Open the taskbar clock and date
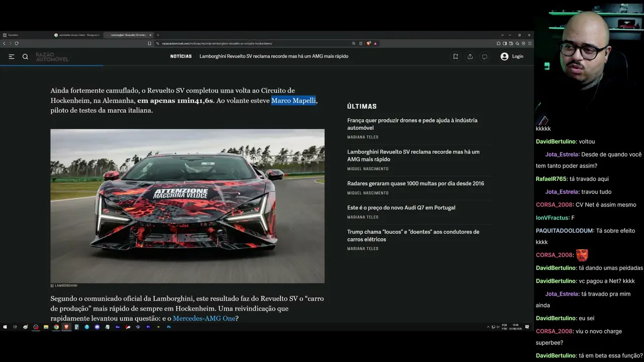 pos(515,327)
